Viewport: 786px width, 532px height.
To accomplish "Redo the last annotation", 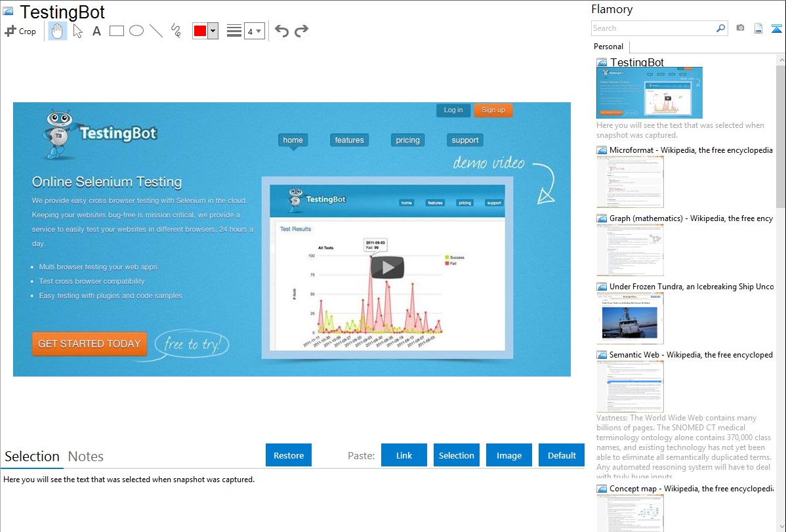I will tap(301, 31).
